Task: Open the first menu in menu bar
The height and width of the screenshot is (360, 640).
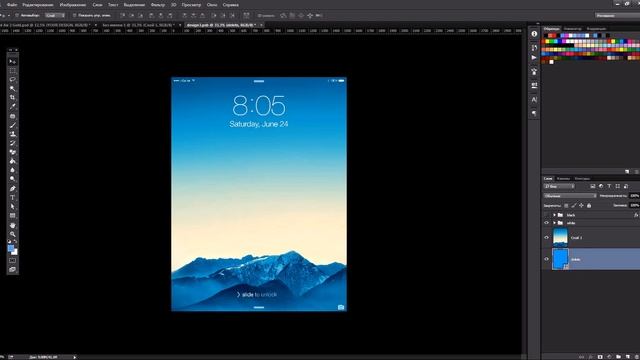Action: tap(12, 5)
